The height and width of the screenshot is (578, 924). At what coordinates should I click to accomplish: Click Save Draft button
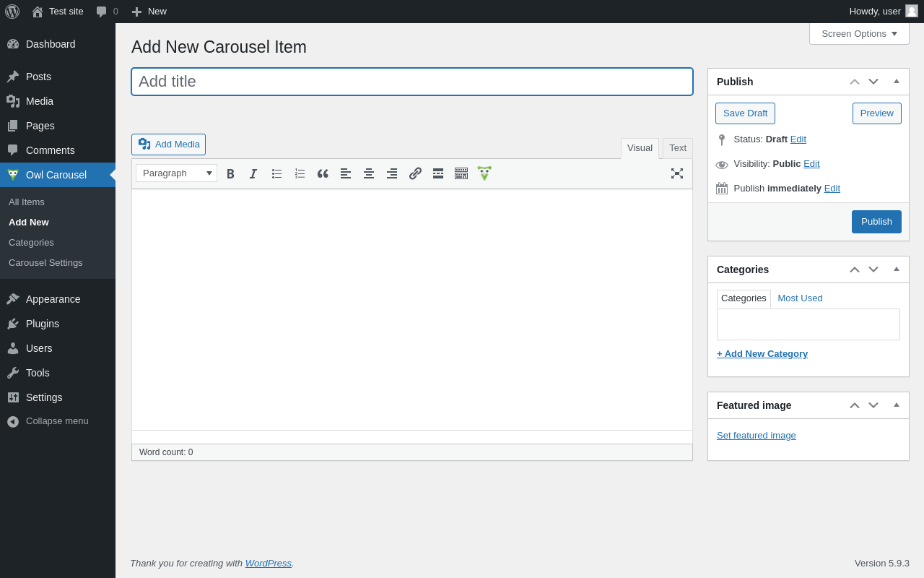[x=745, y=113]
